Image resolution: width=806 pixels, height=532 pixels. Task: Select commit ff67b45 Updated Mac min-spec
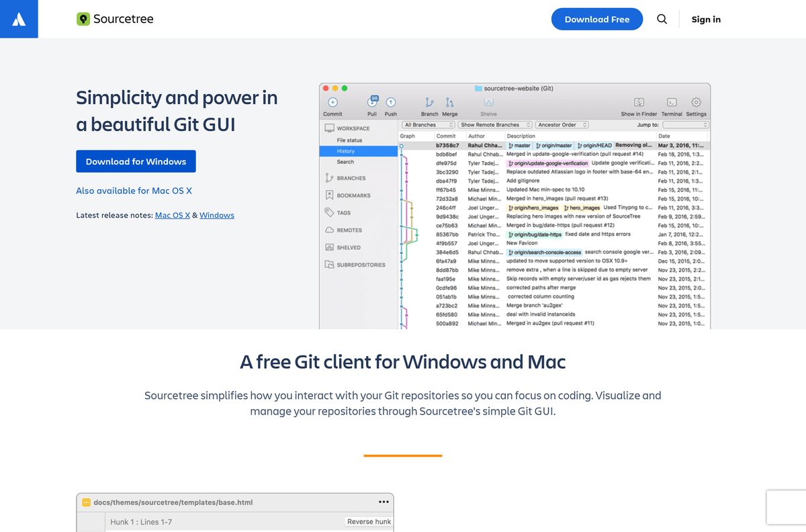555,189
